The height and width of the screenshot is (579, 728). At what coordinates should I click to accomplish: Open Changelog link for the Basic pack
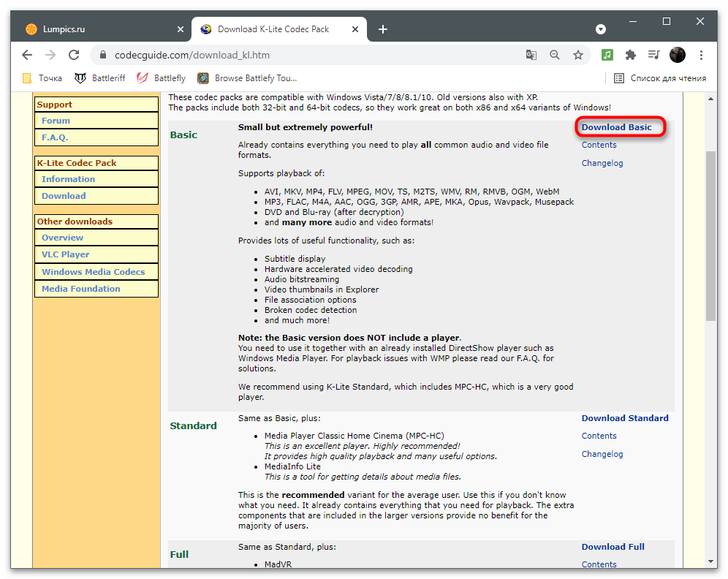pyautogui.click(x=602, y=163)
